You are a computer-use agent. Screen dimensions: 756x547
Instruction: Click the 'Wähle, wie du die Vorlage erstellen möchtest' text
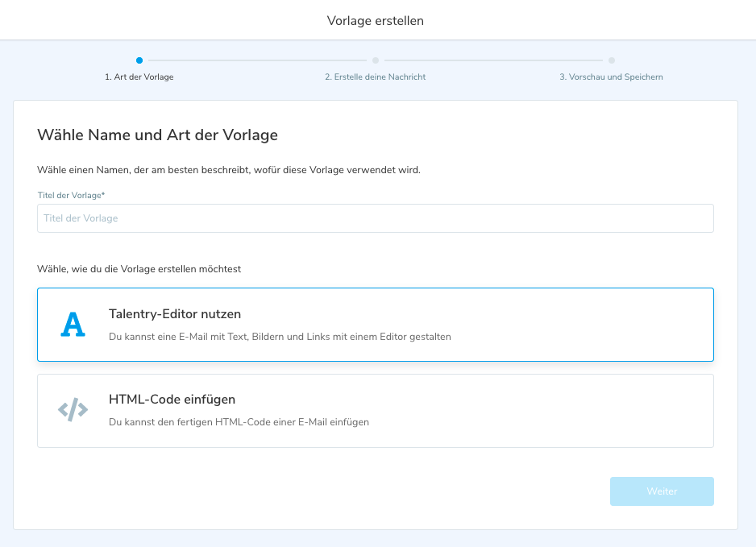point(139,269)
